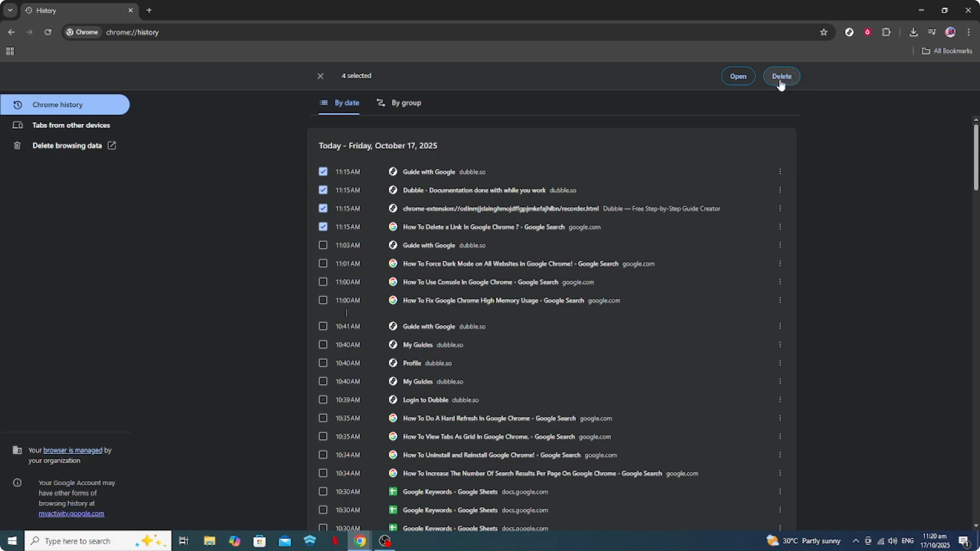Viewport: 980px width, 551px height.
Task: Reload the history page
Action: [48, 32]
